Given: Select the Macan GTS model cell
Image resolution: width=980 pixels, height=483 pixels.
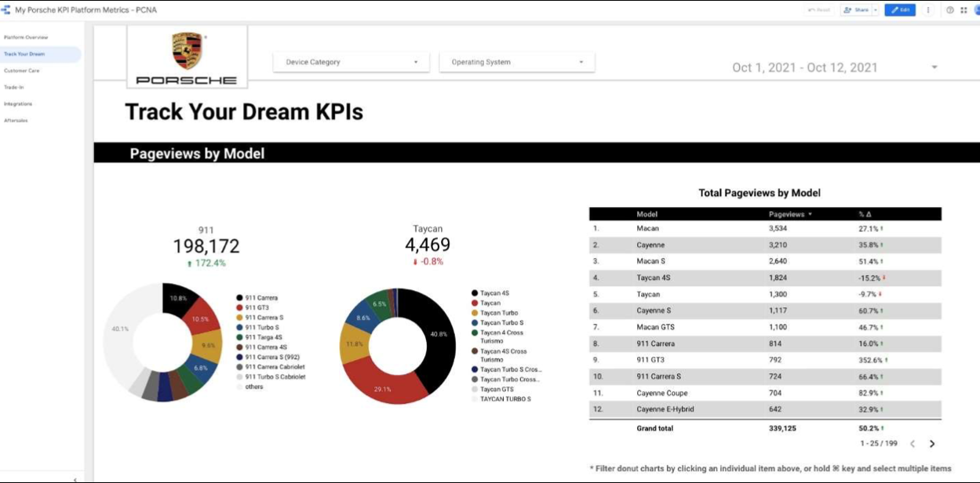Looking at the screenshot, I should [x=655, y=327].
